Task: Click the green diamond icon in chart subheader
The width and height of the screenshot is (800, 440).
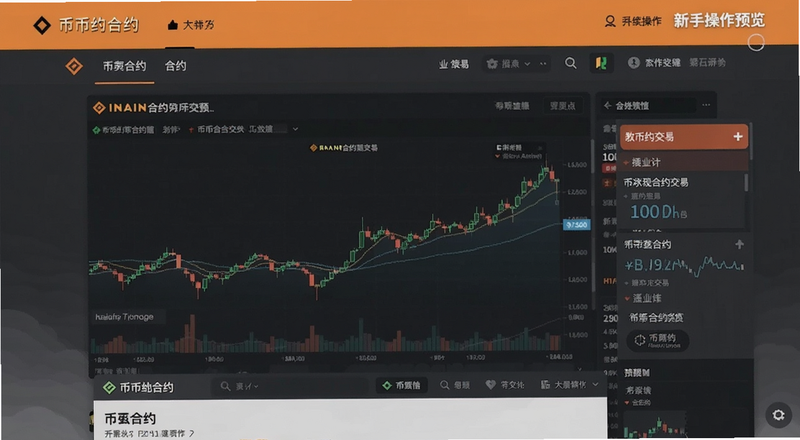Action: pyautogui.click(x=96, y=130)
